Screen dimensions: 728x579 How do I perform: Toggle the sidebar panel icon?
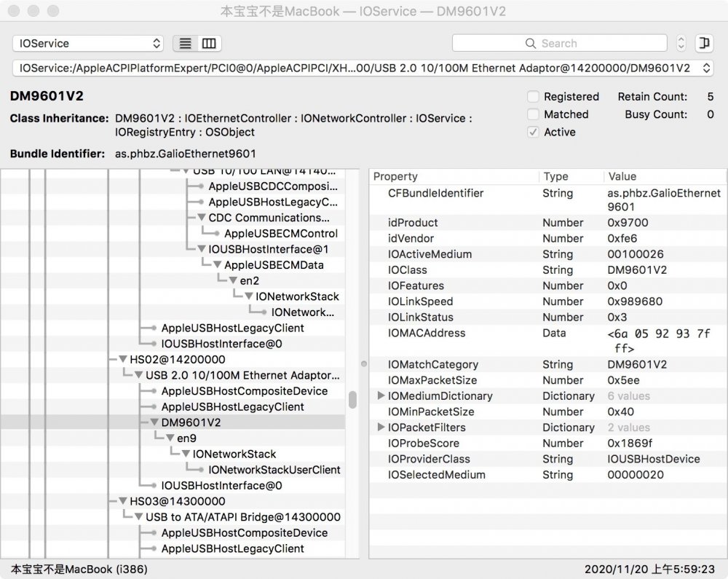(704, 43)
